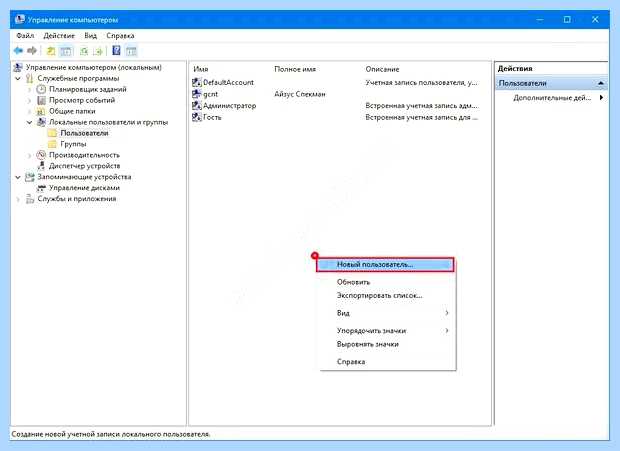Click the Планировщик заданий clock icon
Viewport: 620px width, 451px height.
[41, 89]
